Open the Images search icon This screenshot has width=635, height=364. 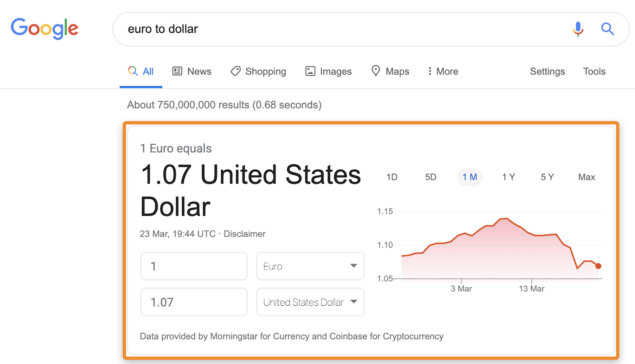(x=311, y=71)
